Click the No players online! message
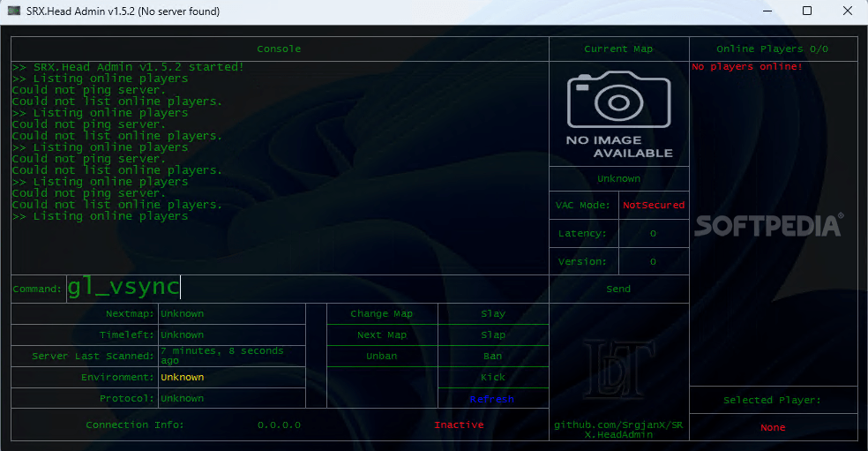The image size is (868, 451). pos(747,66)
